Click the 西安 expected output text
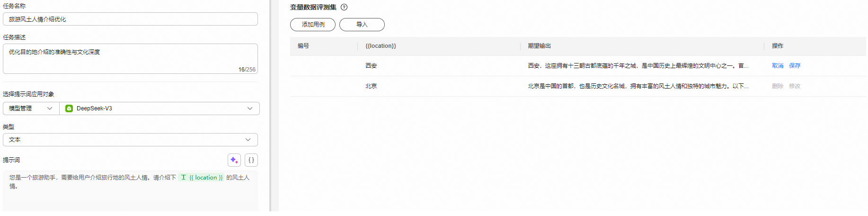Image resolution: width=868 pixels, height=216 pixels. point(638,66)
